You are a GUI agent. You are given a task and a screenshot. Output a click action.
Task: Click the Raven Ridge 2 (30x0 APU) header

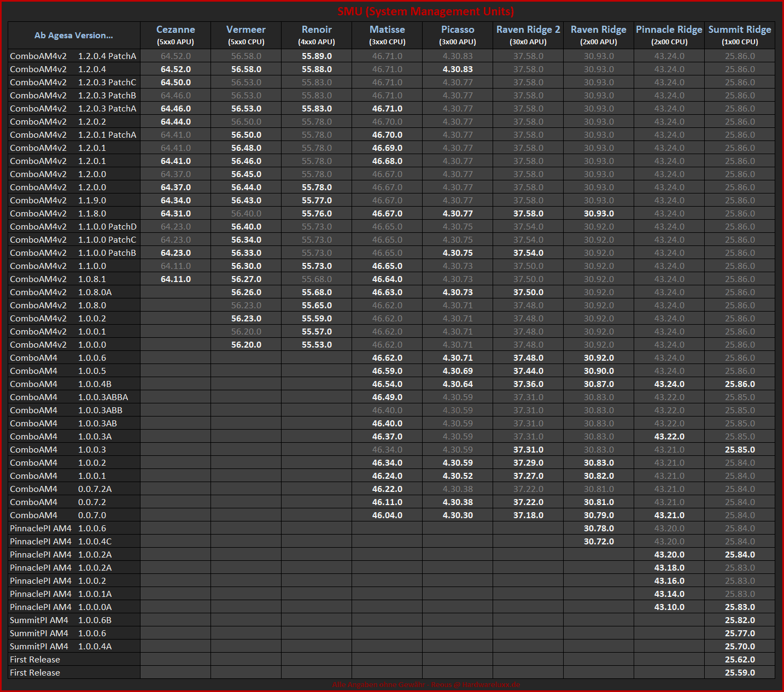[528, 36]
